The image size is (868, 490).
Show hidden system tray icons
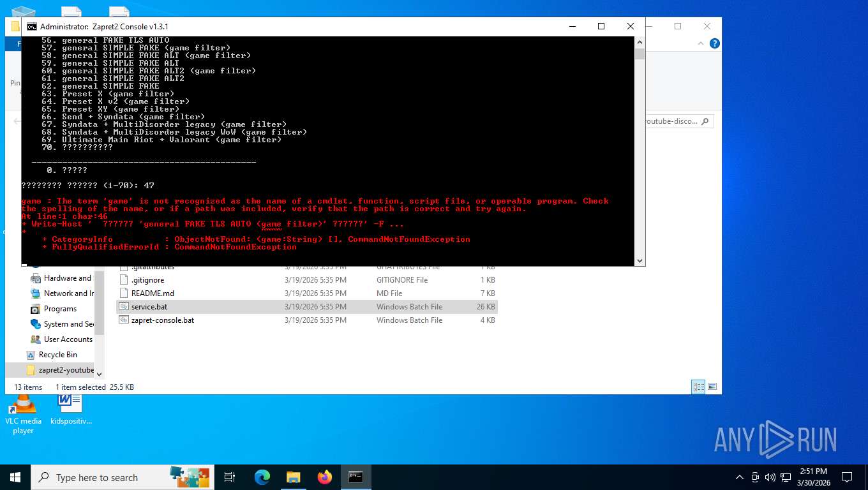click(740, 477)
